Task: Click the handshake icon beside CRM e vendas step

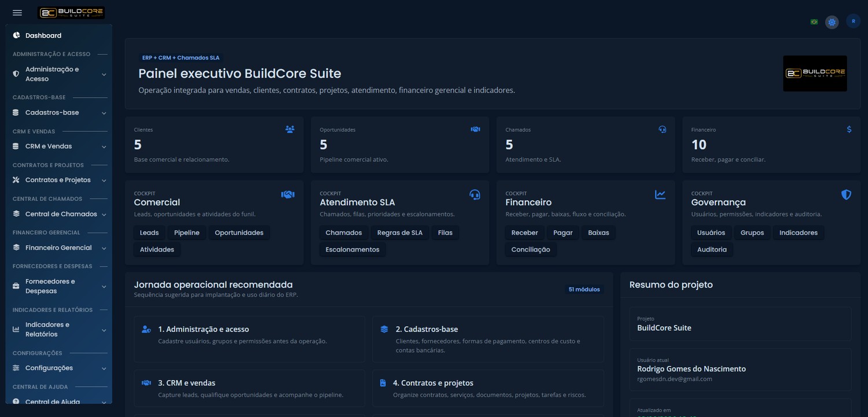Action: click(146, 383)
